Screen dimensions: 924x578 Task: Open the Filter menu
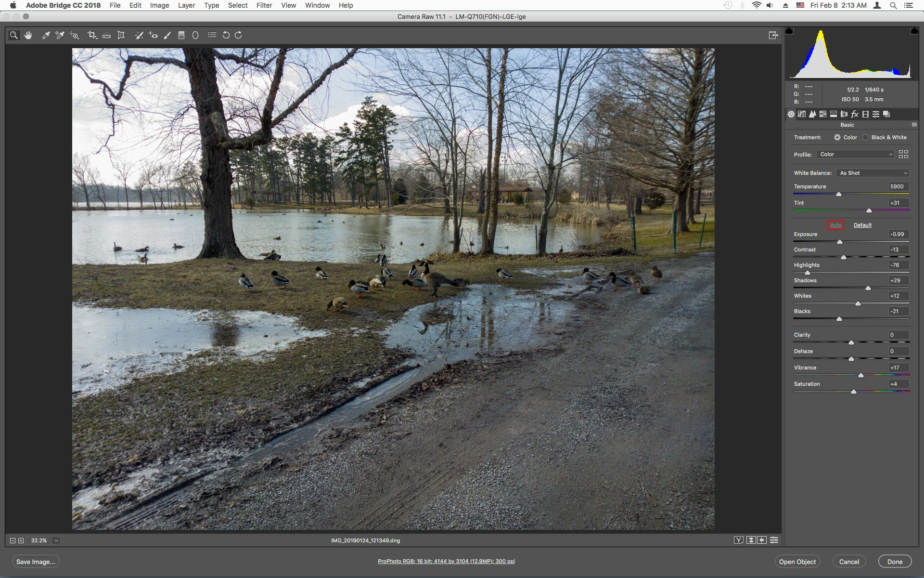tap(264, 5)
